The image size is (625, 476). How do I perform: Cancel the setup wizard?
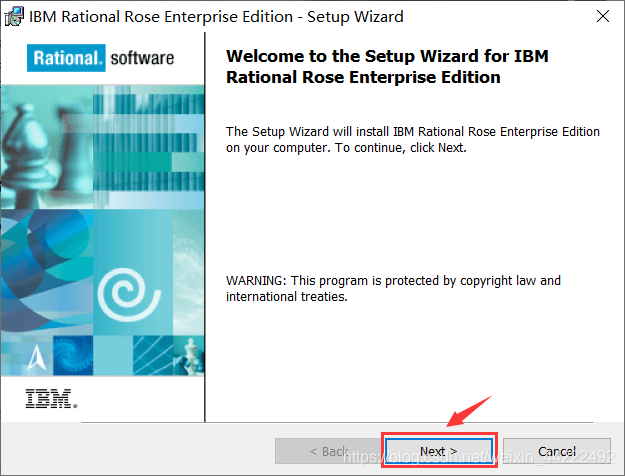[556, 451]
